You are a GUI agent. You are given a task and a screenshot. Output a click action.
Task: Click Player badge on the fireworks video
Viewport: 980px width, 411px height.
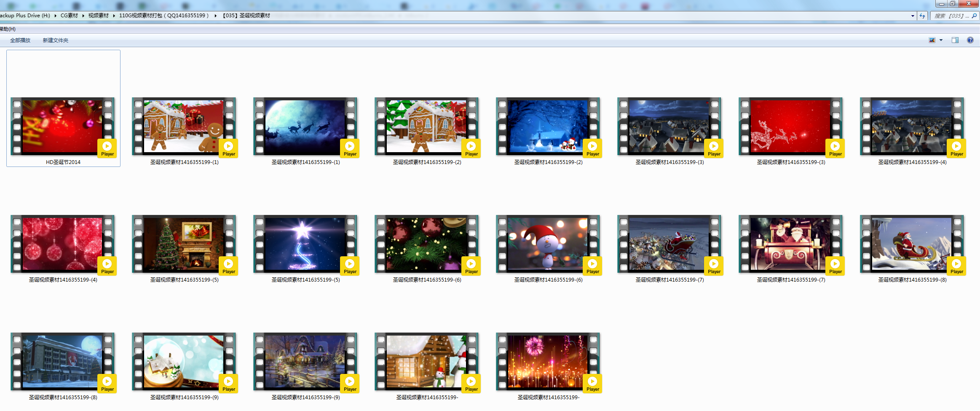point(592,383)
